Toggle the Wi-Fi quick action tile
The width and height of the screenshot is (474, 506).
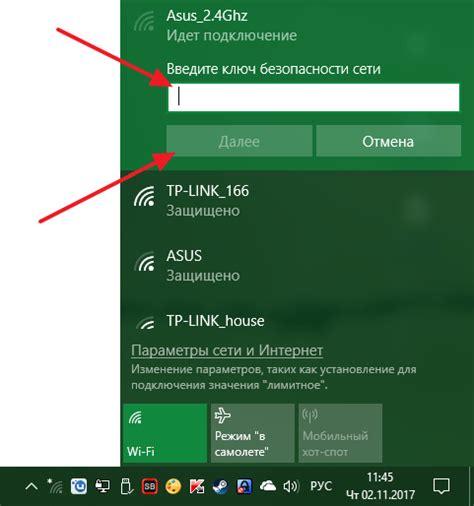165,433
